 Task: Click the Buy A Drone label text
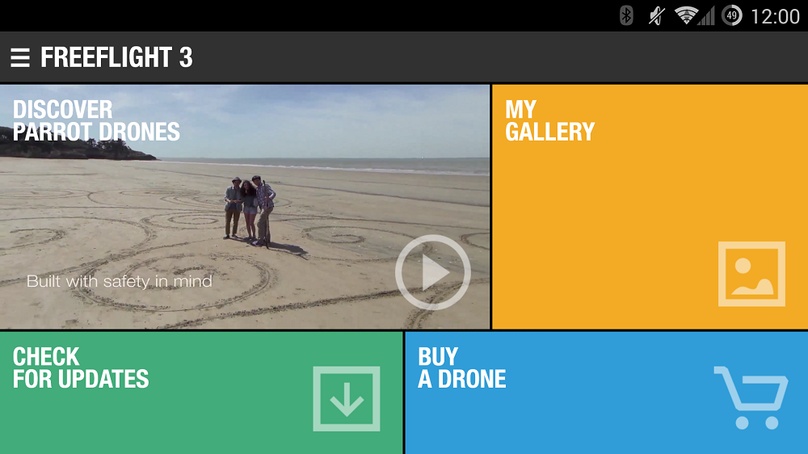(462, 368)
